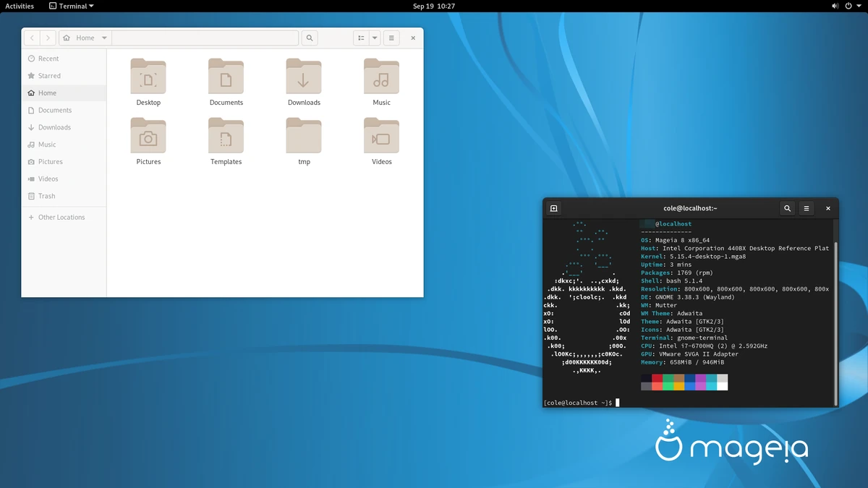Open a new terminal tab

[553, 208]
